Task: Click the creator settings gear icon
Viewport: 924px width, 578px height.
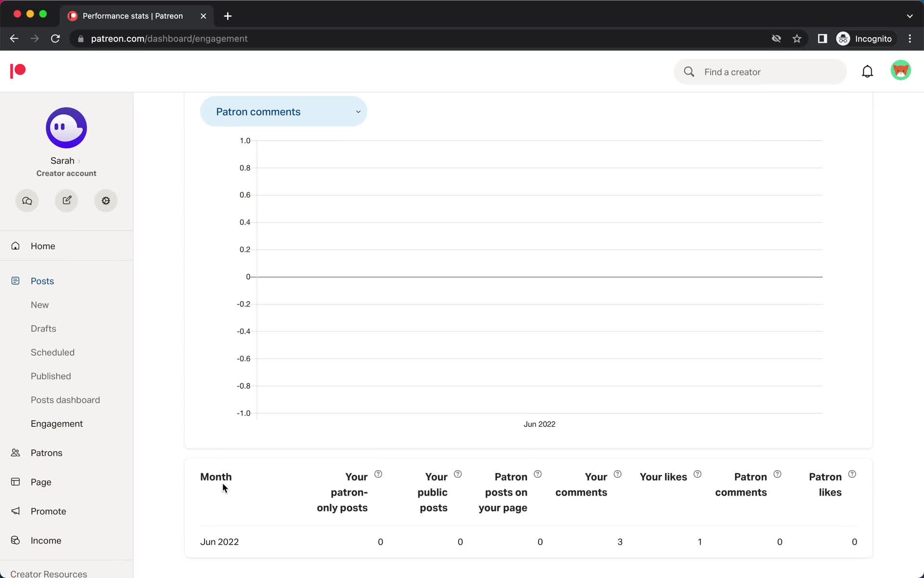Action: pos(106,200)
